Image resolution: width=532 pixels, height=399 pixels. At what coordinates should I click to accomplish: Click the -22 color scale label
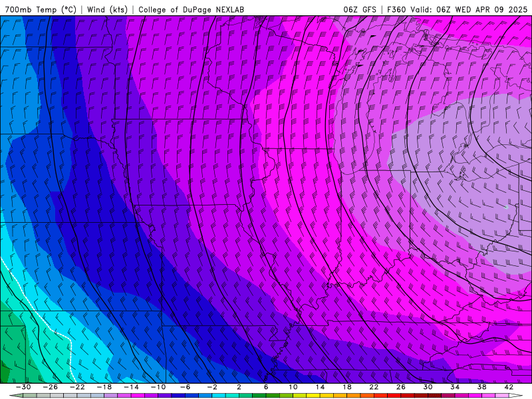click(x=77, y=387)
